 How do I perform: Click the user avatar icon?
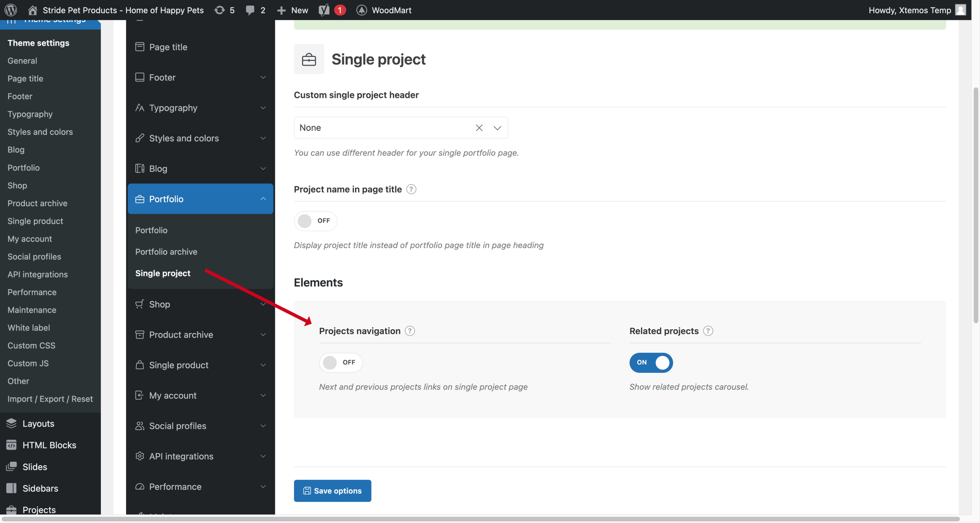coord(961,10)
